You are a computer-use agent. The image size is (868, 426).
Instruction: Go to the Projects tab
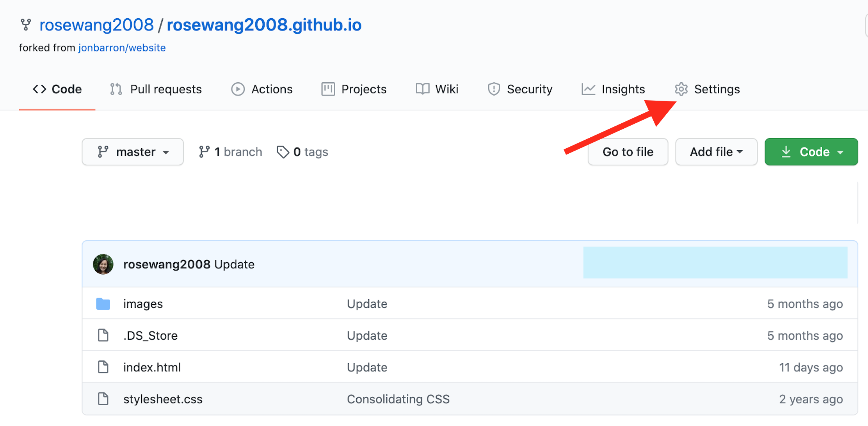pyautogui.click(x=354, y=89)
